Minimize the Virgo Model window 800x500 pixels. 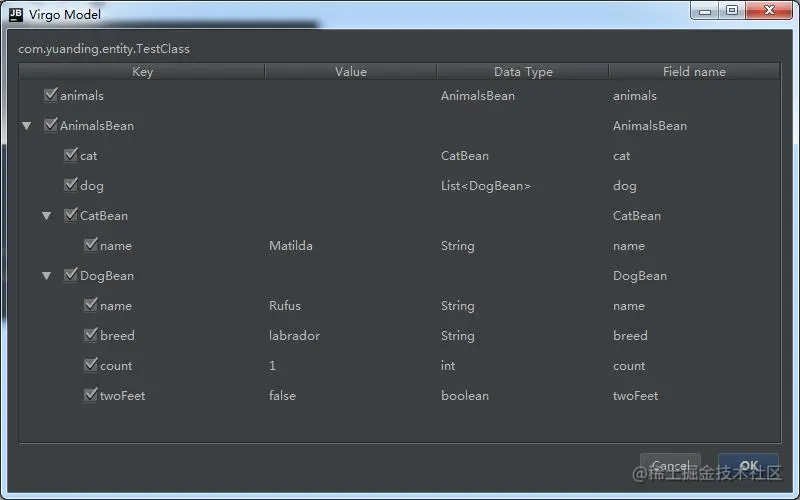[705, 11]
